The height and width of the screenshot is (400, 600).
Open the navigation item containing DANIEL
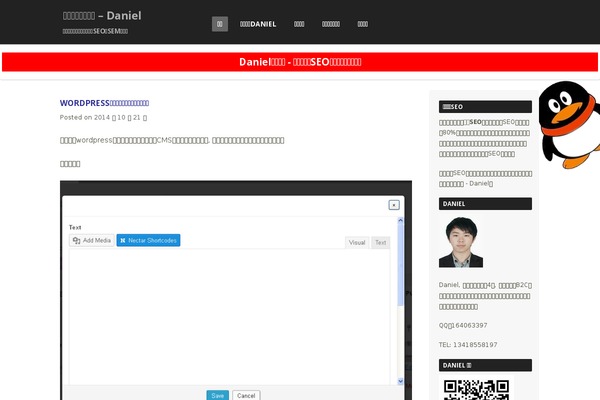pyautogui.click(x=258, y=24)
